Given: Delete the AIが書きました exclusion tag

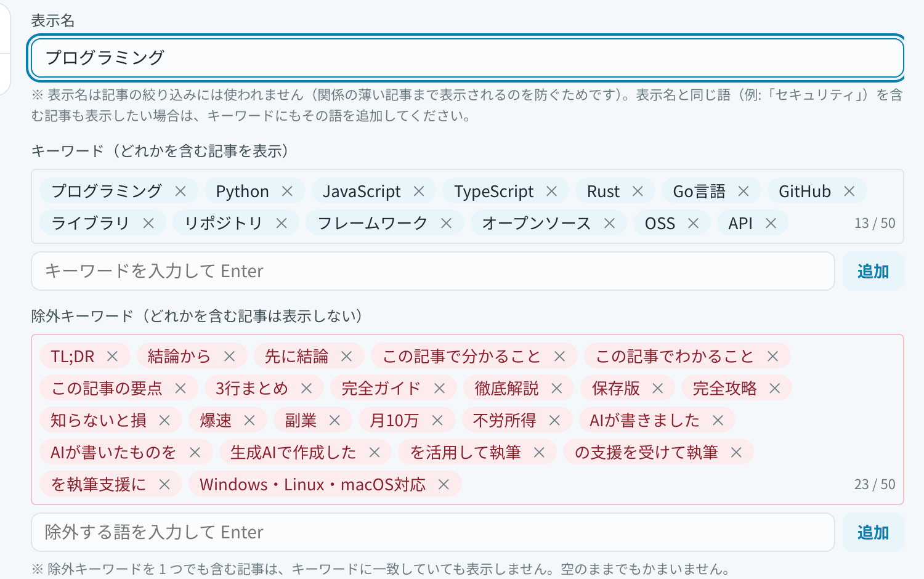Looking at the screenshot, I should pyautogui.click(x=718, y=420).
